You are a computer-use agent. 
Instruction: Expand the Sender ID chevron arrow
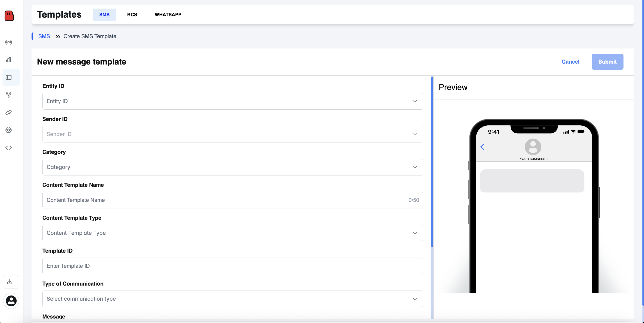(415, 134)
